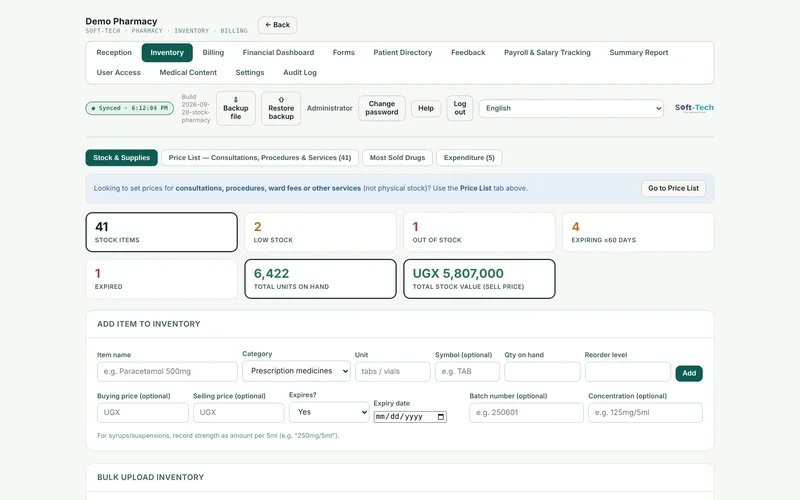Open the Expenditure (5) sub-tab
Viewport: 800px width, 500px height.
pos(469,158)
